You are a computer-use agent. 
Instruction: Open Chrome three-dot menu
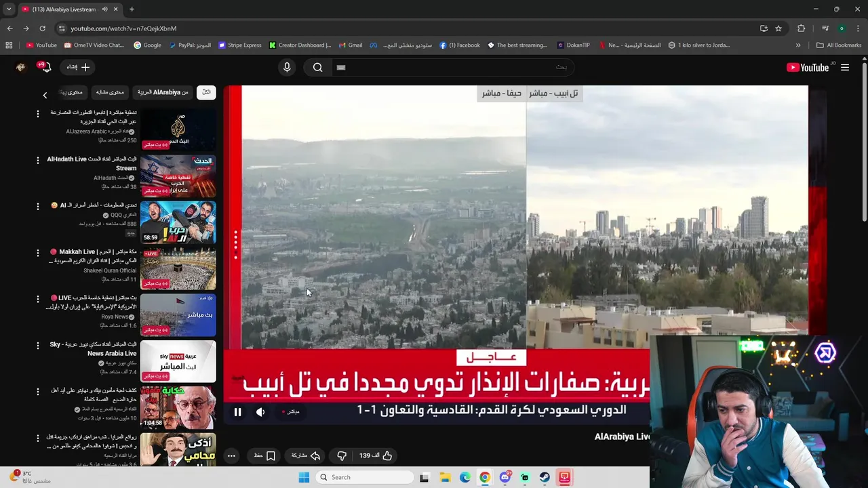tap(859, 28)
